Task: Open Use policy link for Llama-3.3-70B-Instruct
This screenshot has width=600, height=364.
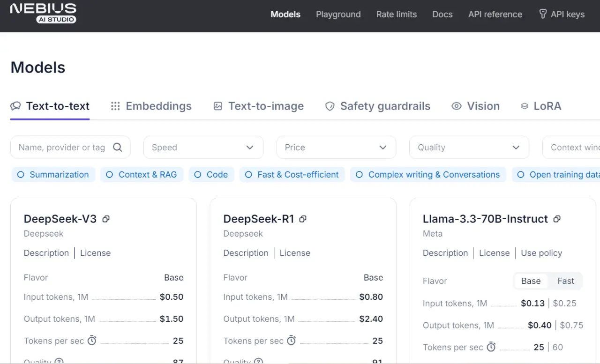Action: coord(541,253)
